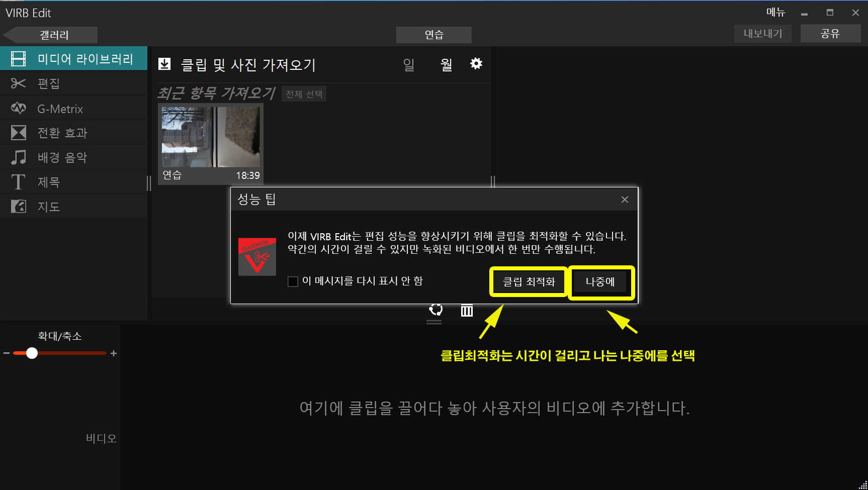Viewport: 868px width, 490px height.
Task: Click the T title icon
Action: [19, 182]
